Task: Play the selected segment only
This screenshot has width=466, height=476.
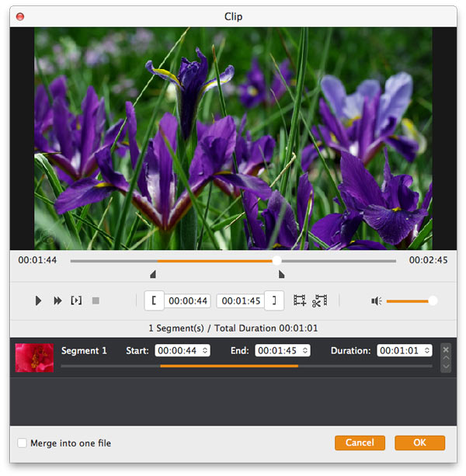Action: (x=76, y=301)
